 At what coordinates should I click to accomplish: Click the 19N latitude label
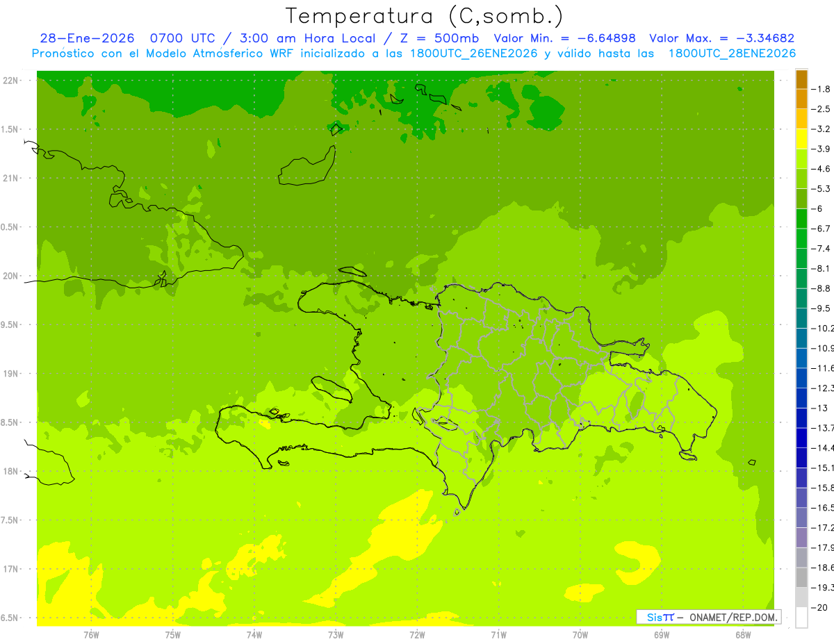pyautogui.click(x=11, y=374)
